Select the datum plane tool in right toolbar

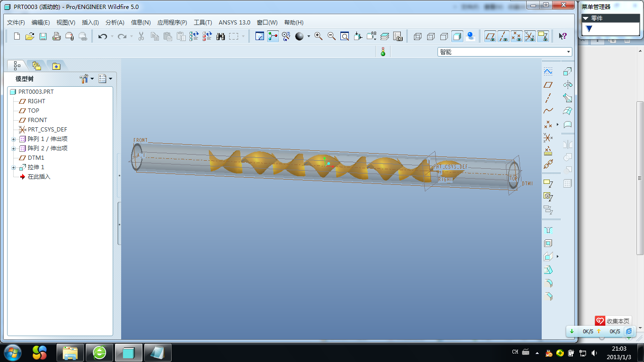click(548, 85)
